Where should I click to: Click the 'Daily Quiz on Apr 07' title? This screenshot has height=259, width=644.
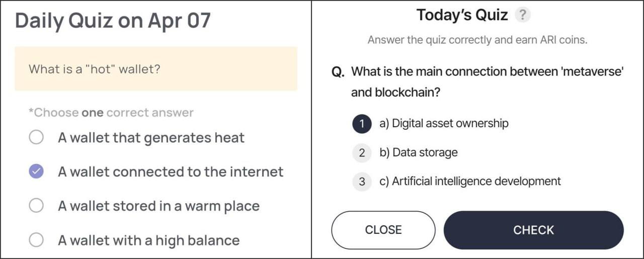113,21
